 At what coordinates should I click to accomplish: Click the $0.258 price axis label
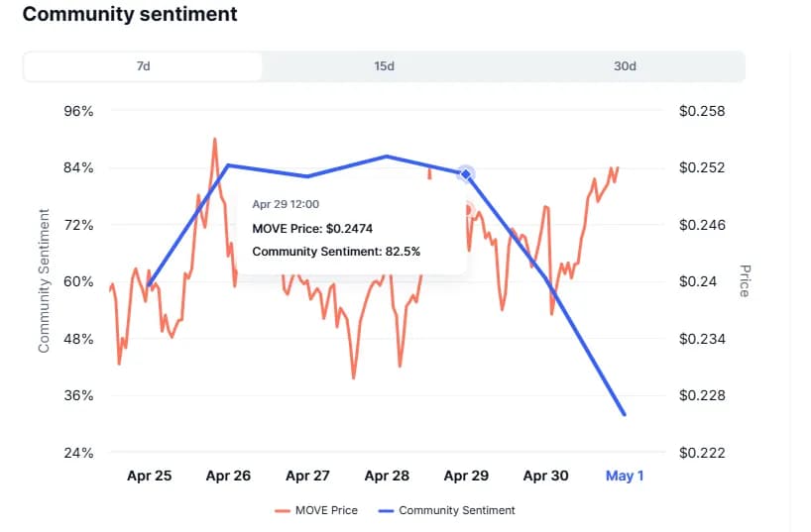702,111
